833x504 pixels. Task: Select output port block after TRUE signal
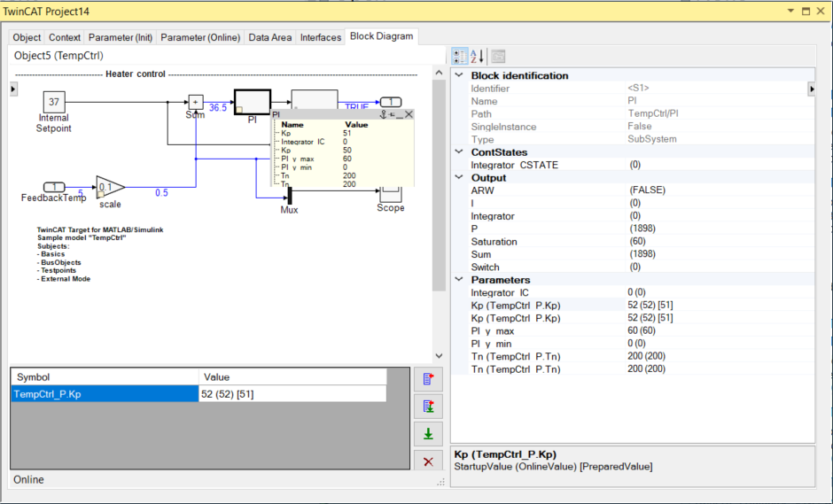pos(391,102)
